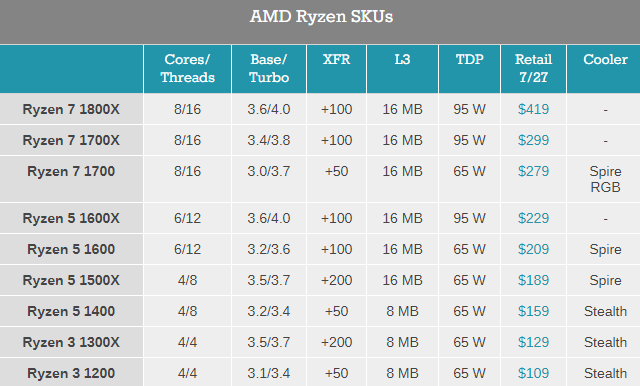
Task: Click the Base/Turbo column header
Action: (269, 69)
